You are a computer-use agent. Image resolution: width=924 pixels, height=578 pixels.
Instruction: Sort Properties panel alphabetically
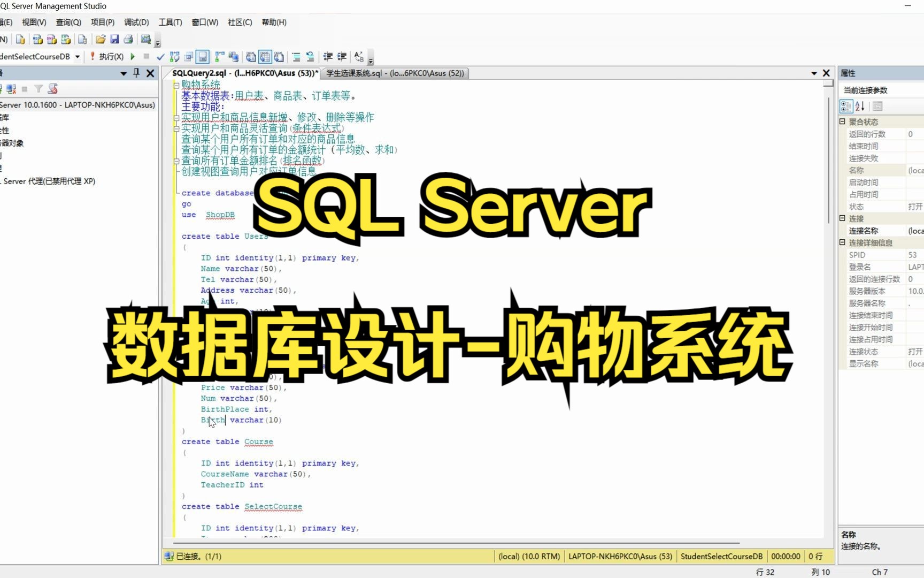coord(860,106)
